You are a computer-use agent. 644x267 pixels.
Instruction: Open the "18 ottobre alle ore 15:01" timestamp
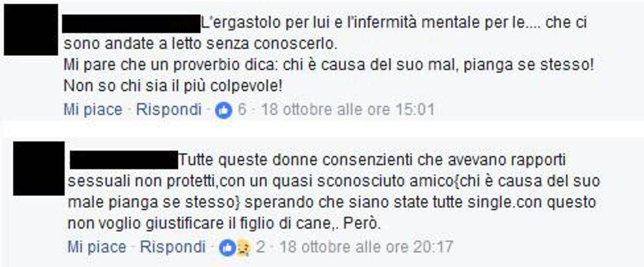pos(347,110)
